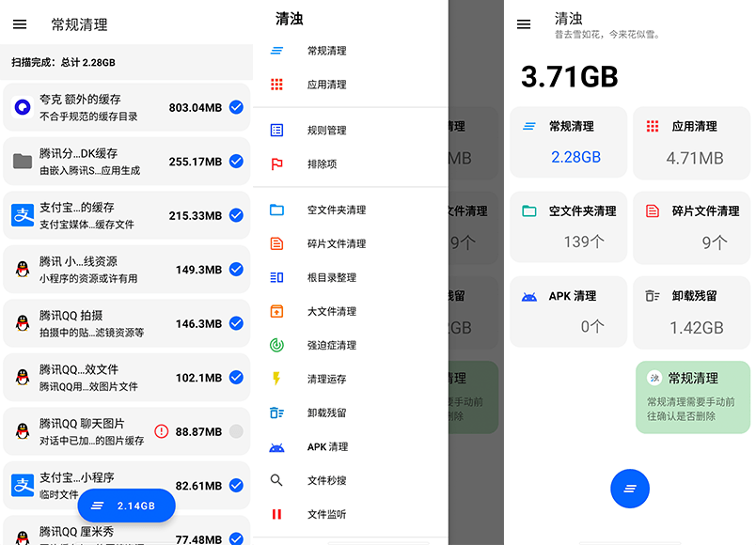Click the 扫描完成：总计 2.28GB status text
756x545 pixels.
[63, 62]
